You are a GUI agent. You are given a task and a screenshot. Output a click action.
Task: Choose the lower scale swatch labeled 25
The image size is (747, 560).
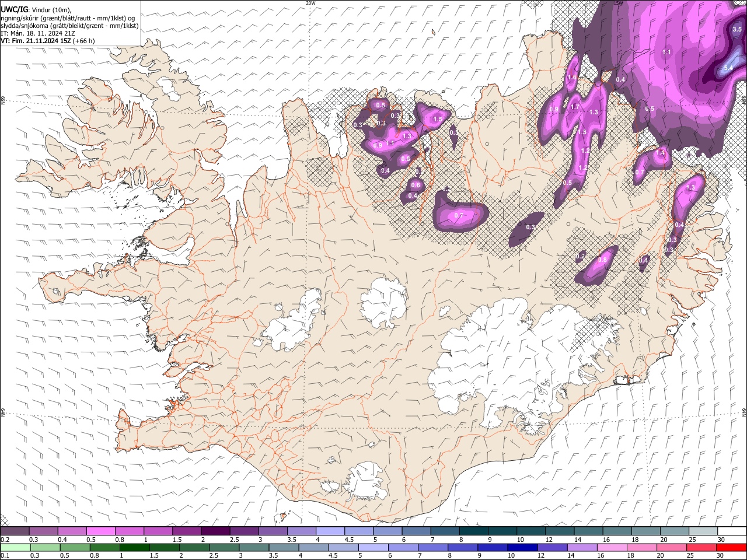700,547
